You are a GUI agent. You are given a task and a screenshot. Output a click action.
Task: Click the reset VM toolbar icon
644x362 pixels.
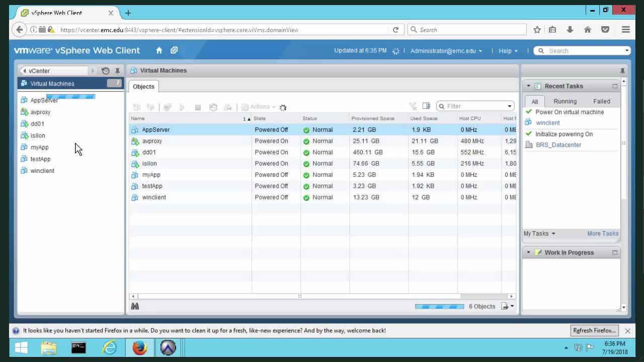click(213, 107)
